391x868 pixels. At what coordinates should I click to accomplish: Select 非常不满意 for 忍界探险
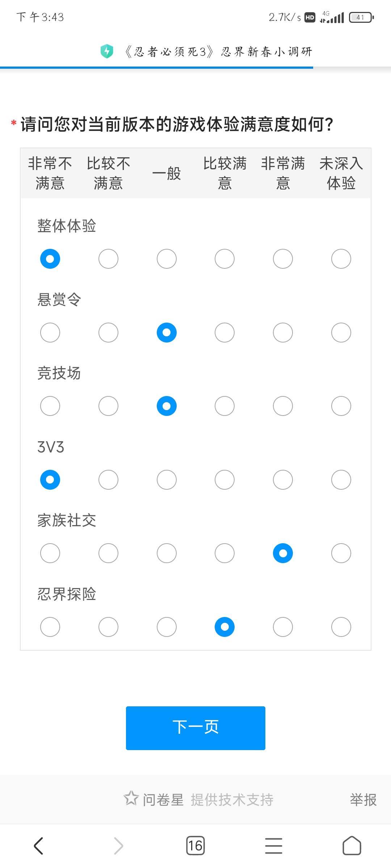[50, 627]
